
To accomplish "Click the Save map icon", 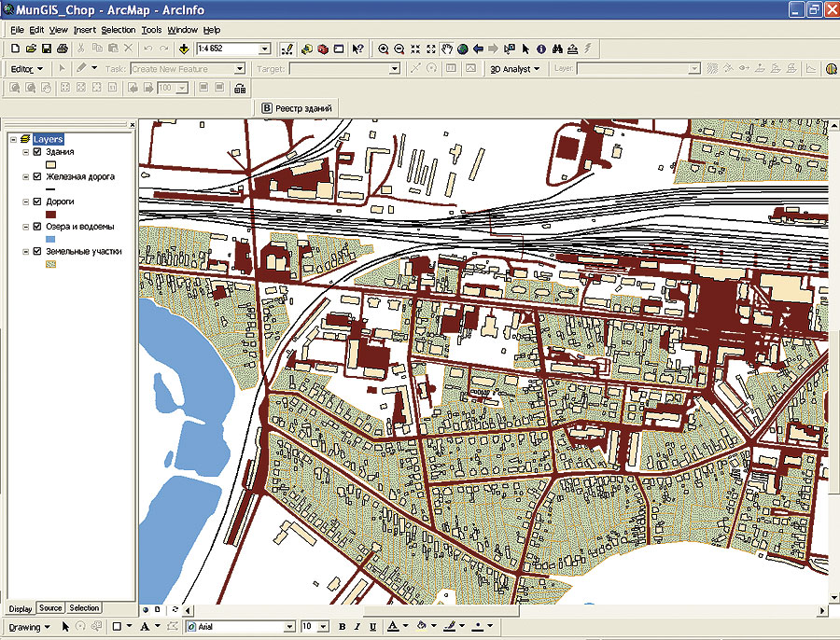I will coord(47,49).
